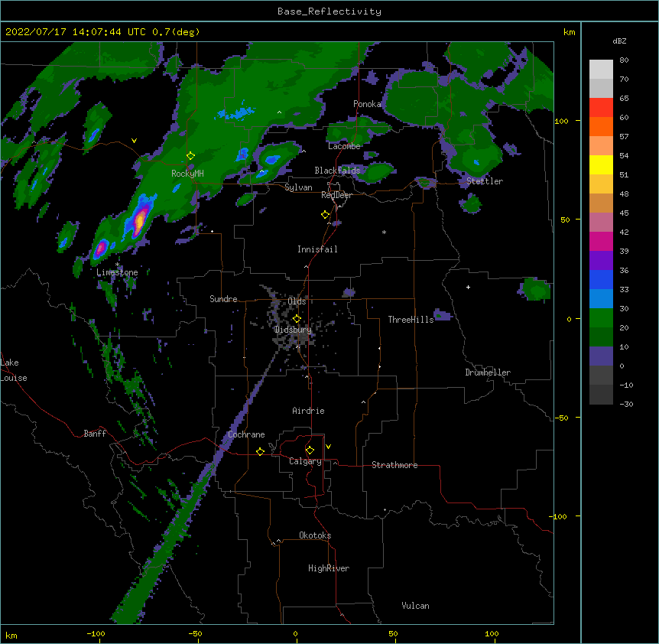Viewport: 659px width, 644px height.
Task: Click the Limestone label
Action: click(117, 272)
